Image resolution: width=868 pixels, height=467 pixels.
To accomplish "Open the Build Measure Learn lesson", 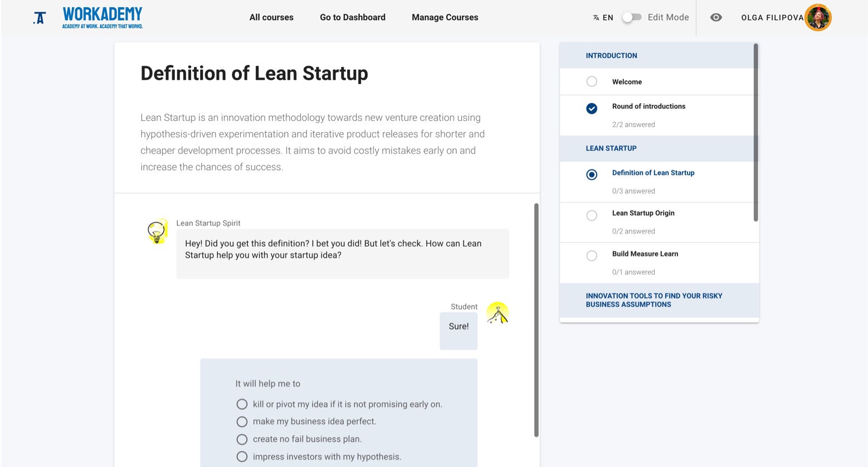I will point(645,254).
